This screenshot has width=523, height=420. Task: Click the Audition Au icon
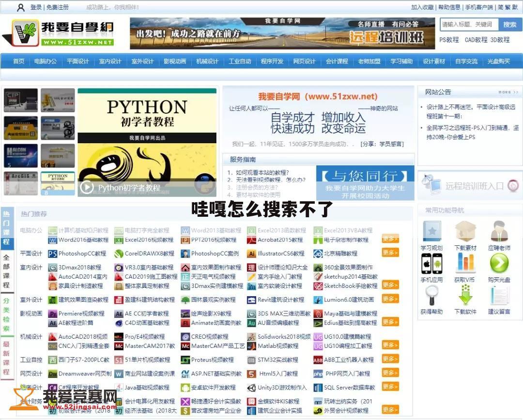tap(251, 323)
